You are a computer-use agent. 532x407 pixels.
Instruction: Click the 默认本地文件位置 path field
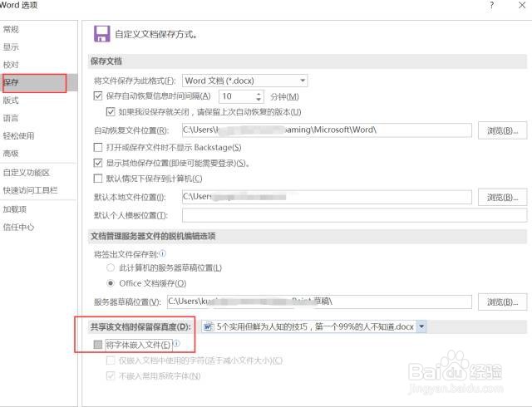327,197
